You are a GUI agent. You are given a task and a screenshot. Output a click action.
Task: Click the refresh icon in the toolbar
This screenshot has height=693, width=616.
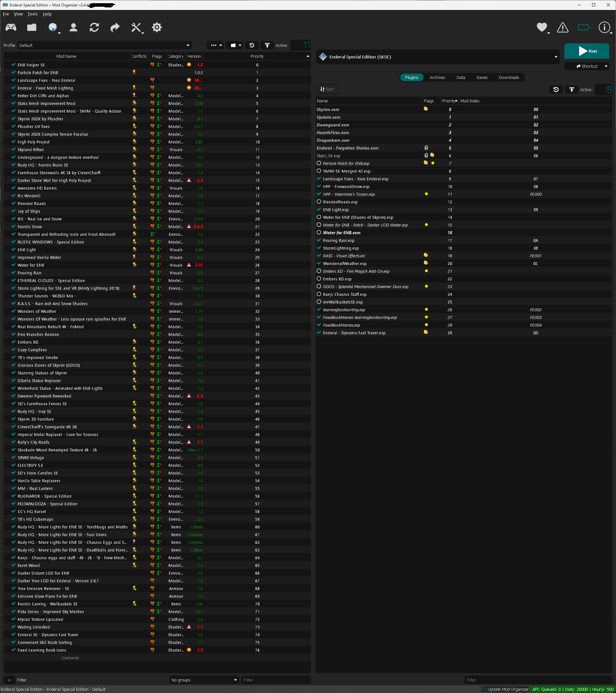pyautogui.click(x=94, y=27)
